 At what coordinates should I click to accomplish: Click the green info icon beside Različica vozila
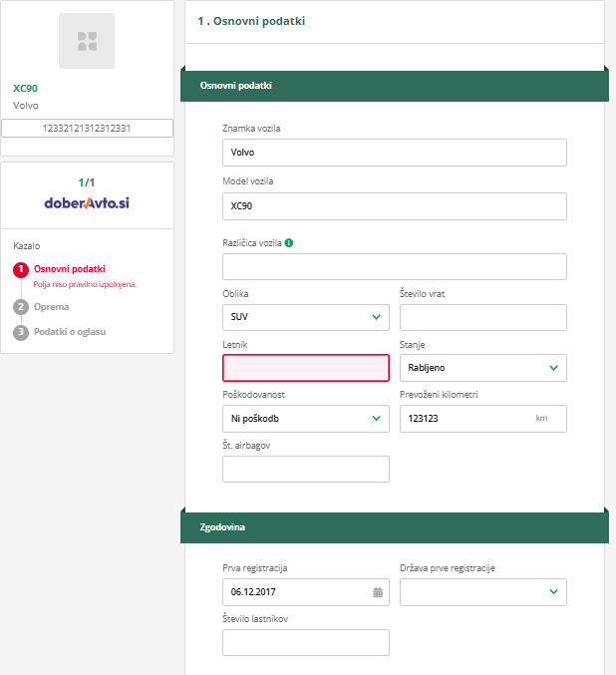(x=289, y=242)
